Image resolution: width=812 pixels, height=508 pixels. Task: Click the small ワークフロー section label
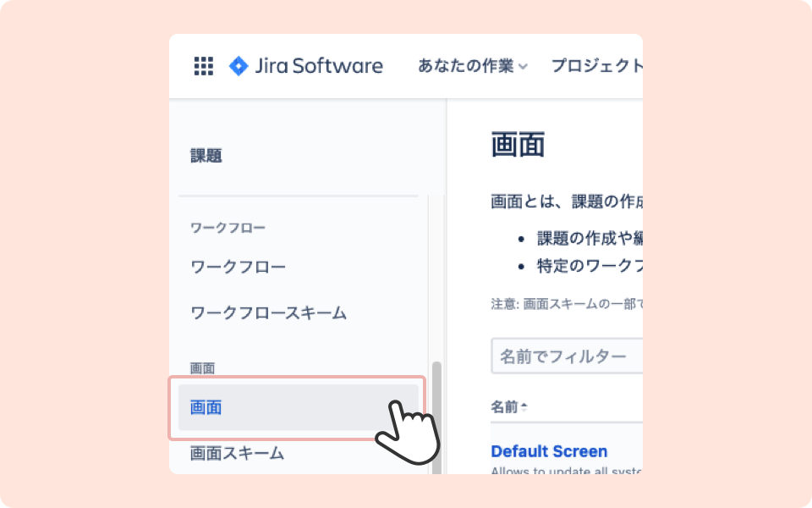[x=228, y=228]
